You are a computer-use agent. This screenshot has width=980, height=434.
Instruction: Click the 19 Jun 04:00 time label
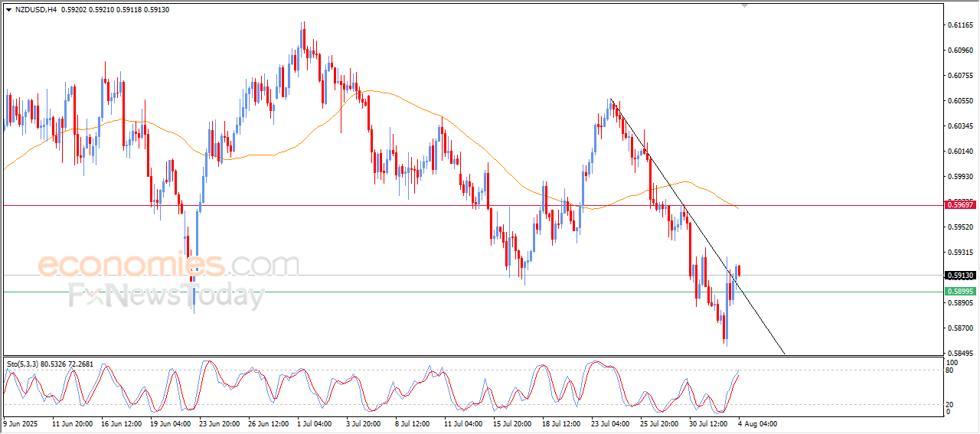(169, 423)
